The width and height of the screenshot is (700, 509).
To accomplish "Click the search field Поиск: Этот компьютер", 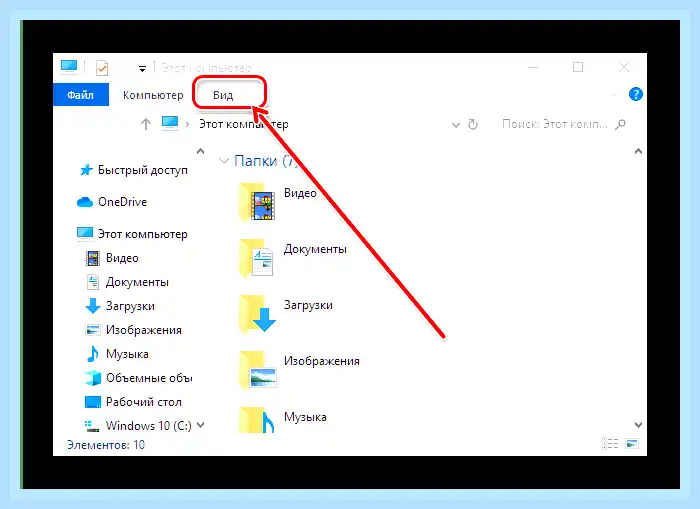I will 554,124.
